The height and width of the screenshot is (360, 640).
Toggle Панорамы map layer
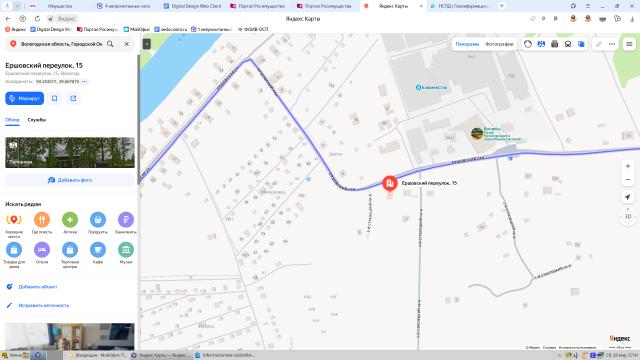point(467,44)
